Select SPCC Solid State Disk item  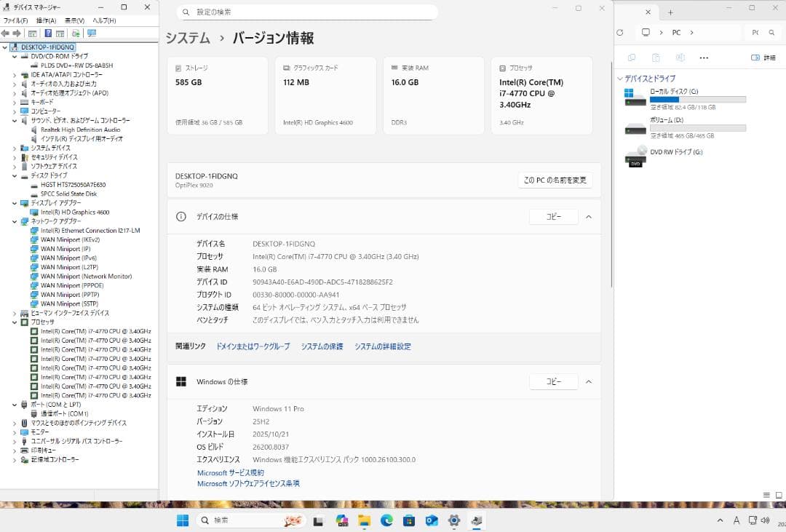pos(68,194)
